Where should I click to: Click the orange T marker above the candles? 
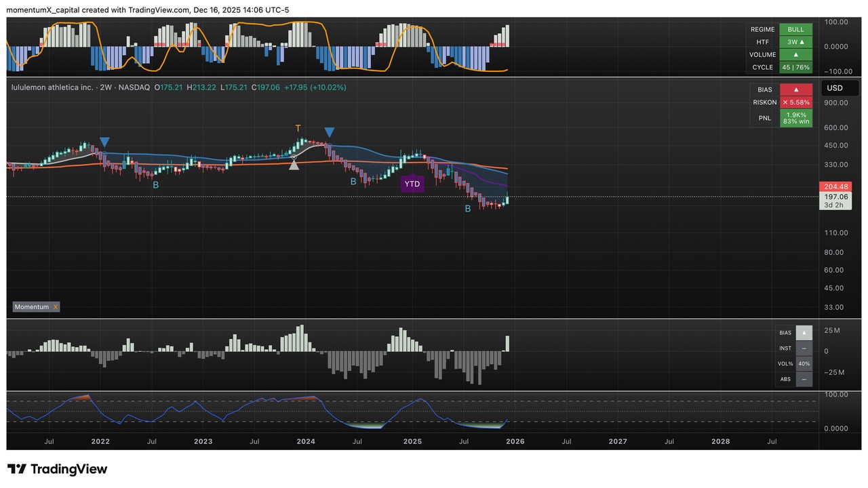298,128
